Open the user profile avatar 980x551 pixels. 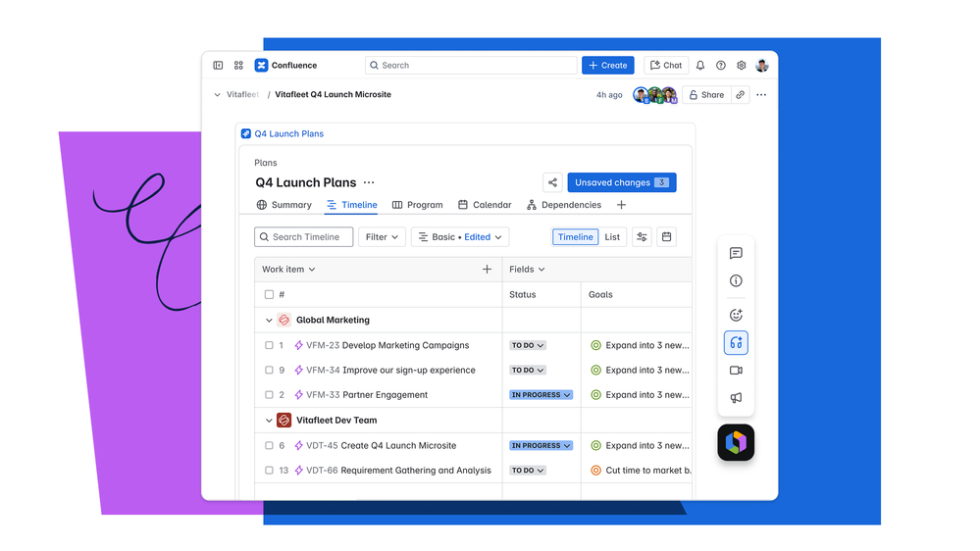pos(762,65)
